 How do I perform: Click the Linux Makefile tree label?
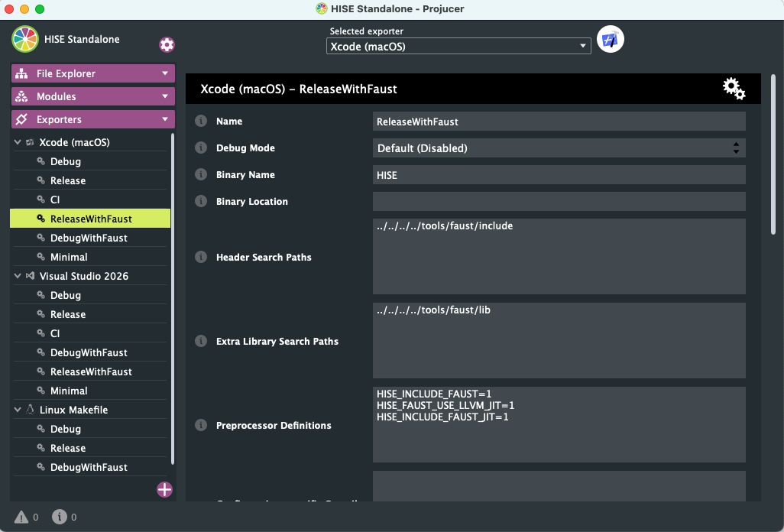coord(73,410)
